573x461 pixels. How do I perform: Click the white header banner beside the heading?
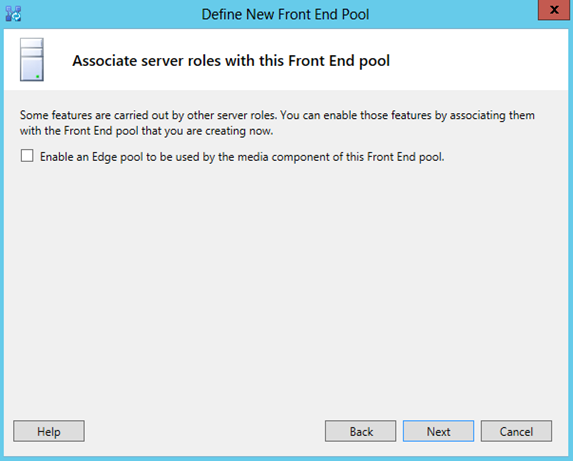[x=479, y=60]
